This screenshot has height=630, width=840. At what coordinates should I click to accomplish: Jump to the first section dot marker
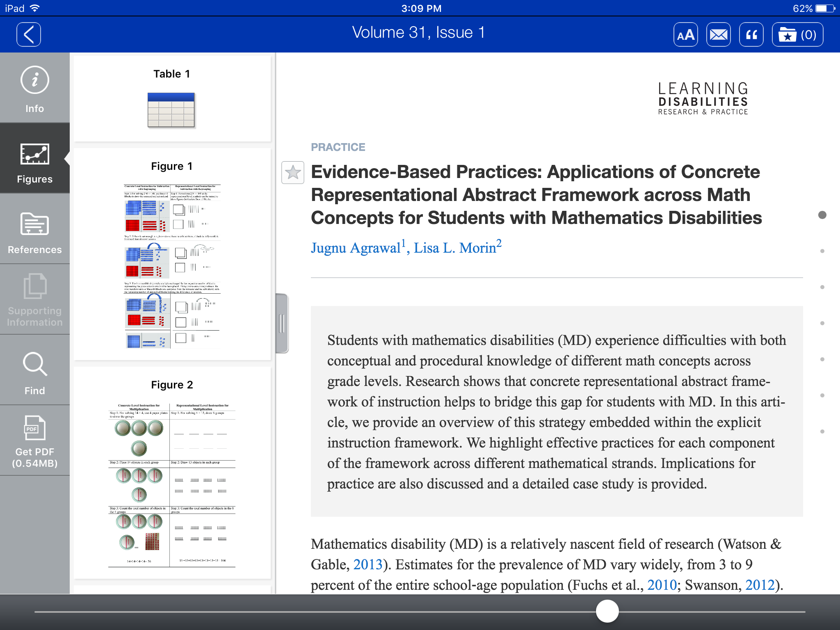tap(822, 215)
